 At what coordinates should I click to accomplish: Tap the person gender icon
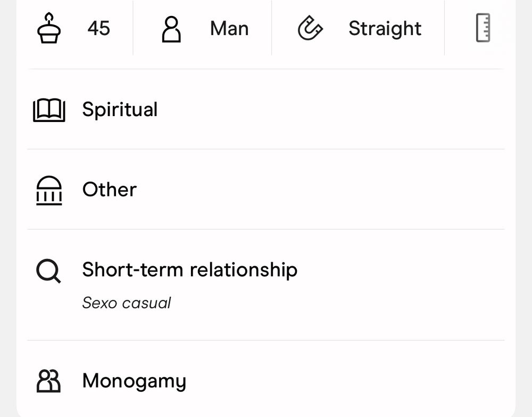(x=171, y=29)
